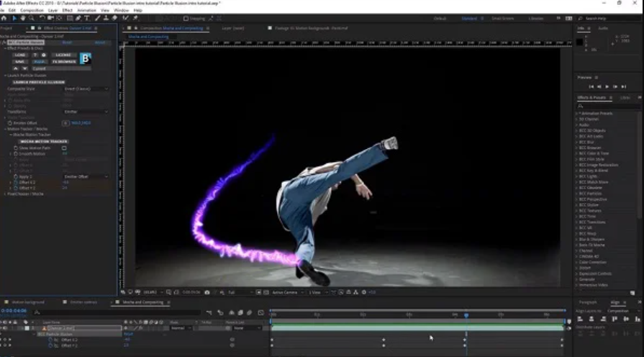Switch to the Emitter controls timeline tab
644x357 pixels.
(83, 302)
